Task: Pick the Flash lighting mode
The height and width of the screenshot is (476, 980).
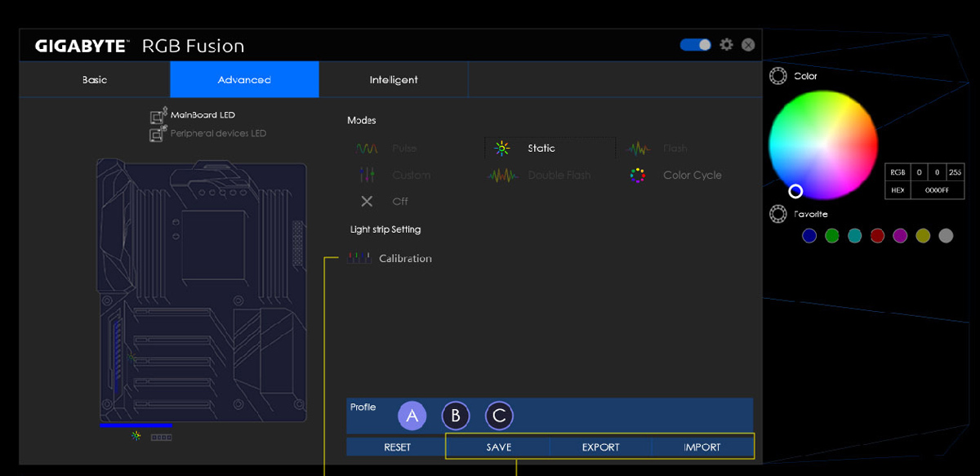Action: [x=674, y=149]
